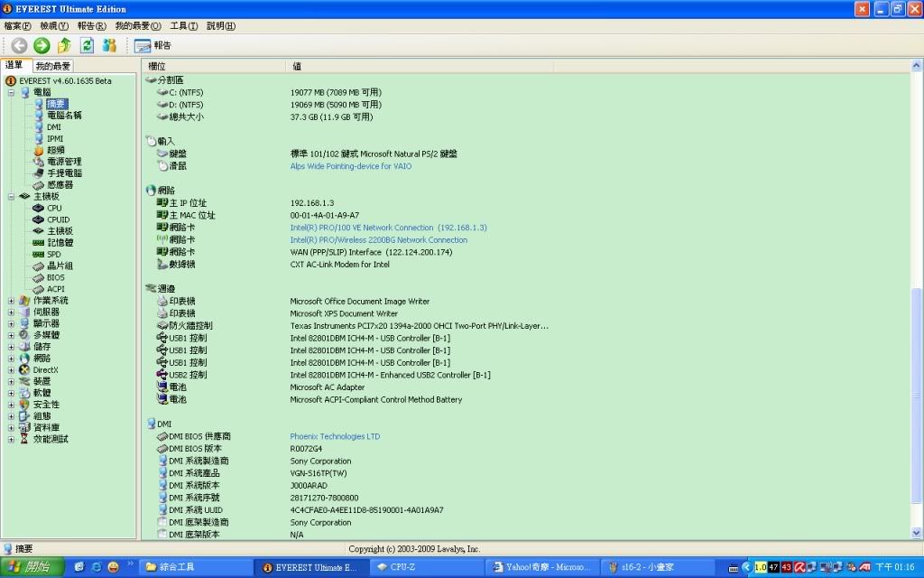Click the Refresh toolbar icon
924x578 pixels.
point(87,45)
